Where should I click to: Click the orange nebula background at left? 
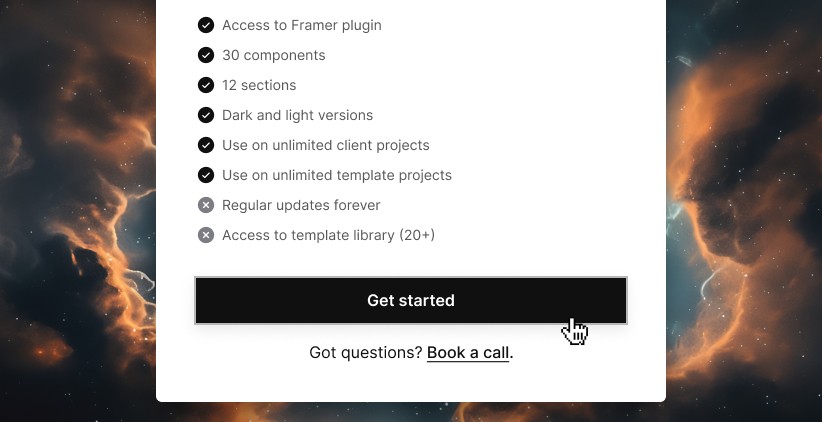coord(78,210)
